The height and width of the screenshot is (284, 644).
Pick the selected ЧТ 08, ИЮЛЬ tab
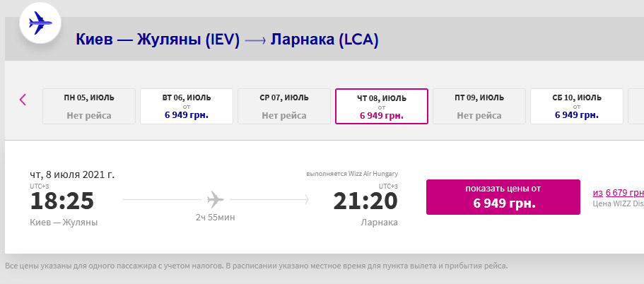click(382, 106)
